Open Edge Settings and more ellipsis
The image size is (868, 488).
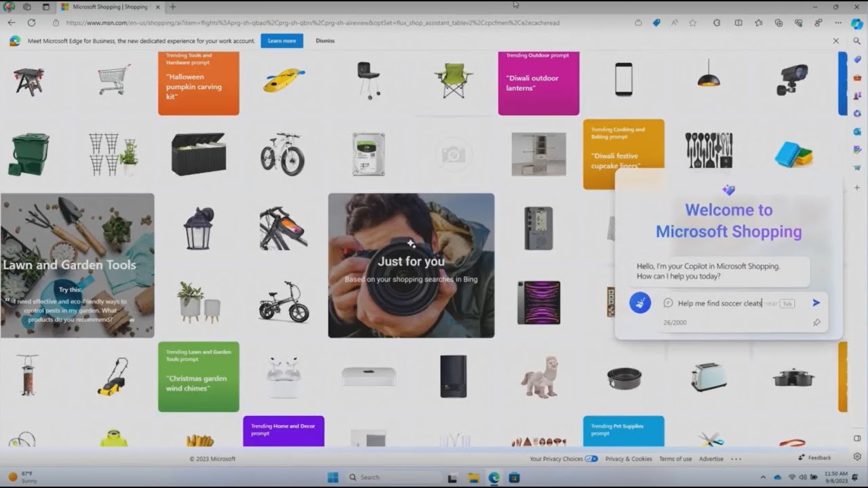click(837, 22)
